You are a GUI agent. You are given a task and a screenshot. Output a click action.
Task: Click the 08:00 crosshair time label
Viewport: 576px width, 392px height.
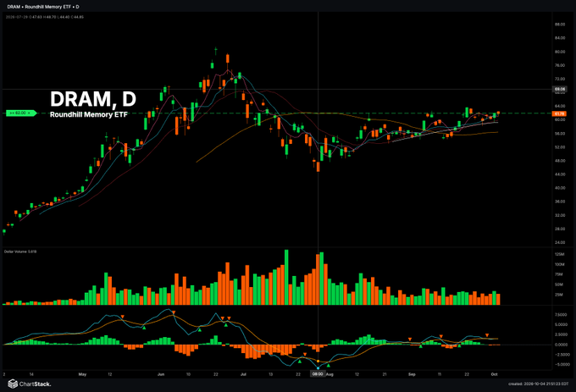tap(318, 374)
